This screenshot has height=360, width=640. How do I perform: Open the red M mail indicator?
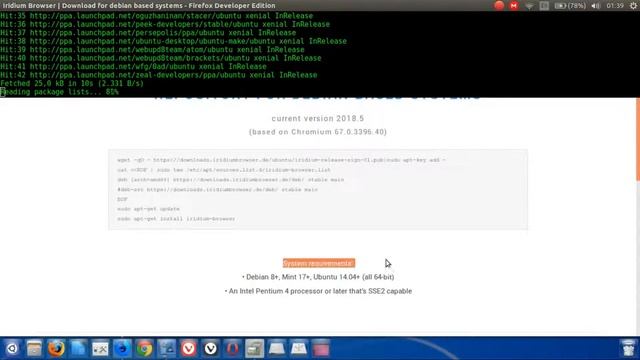coord(514,5)
